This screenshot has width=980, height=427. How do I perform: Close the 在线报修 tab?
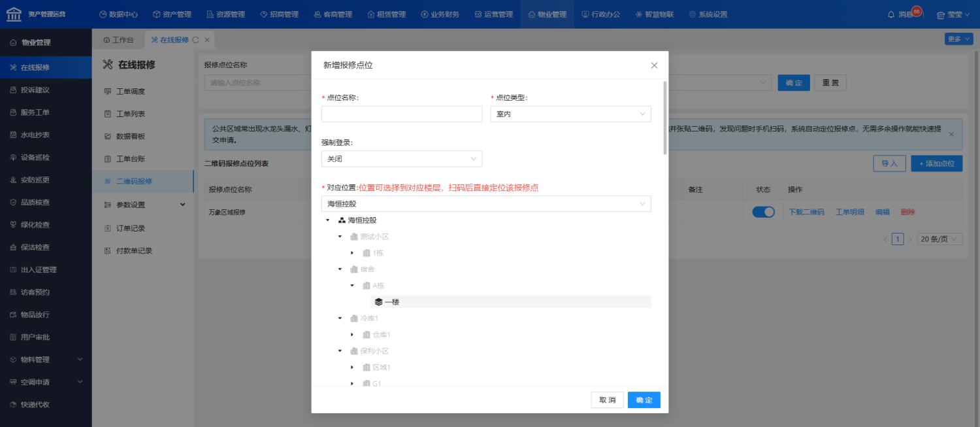207,40
